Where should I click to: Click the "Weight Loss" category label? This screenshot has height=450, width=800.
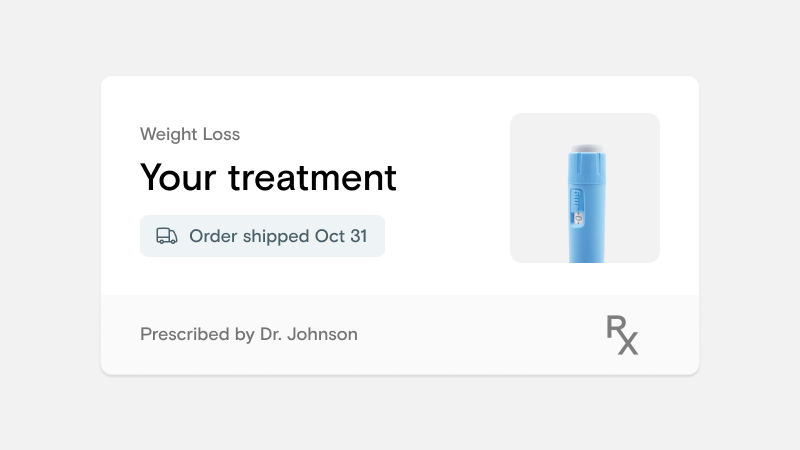click(190, 134)
